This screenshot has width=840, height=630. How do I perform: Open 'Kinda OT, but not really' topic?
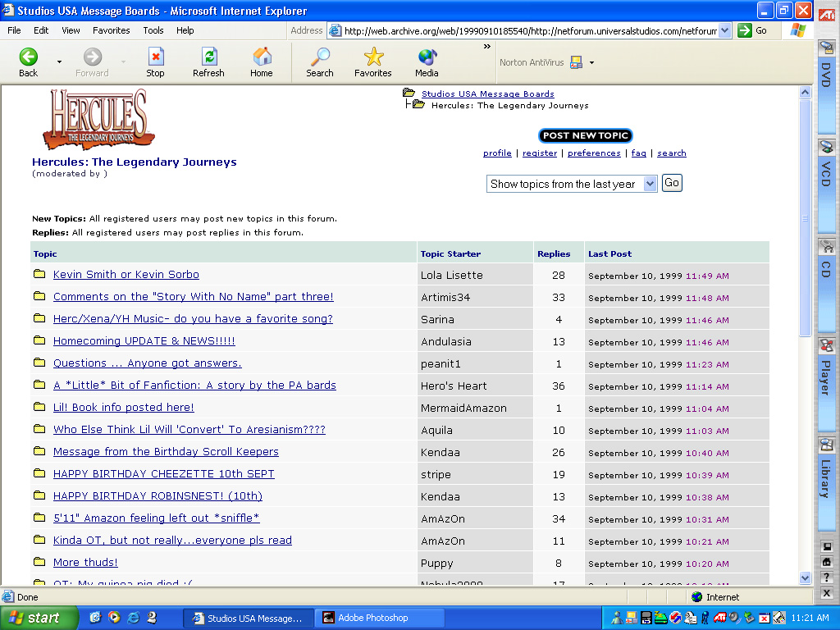click(172, 540)
